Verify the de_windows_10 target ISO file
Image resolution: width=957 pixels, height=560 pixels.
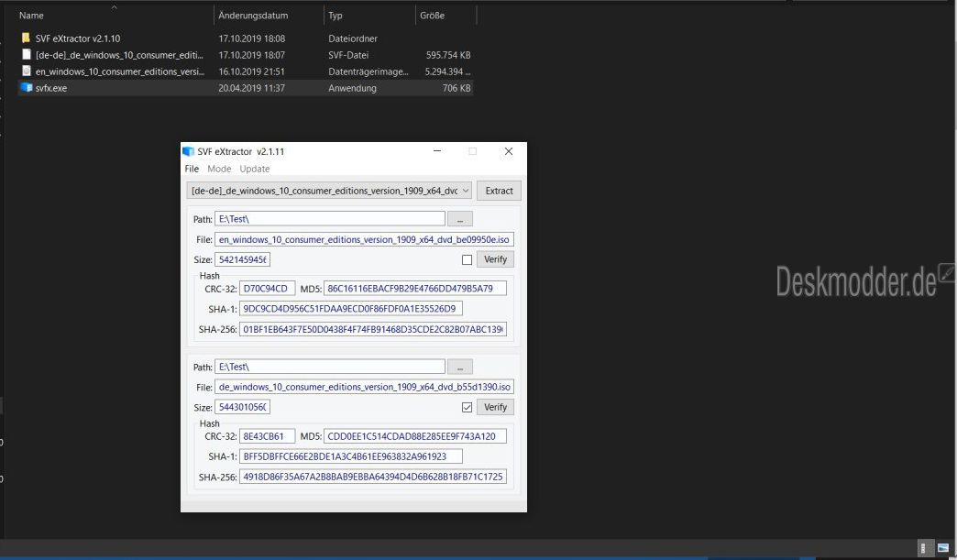(496, 407)
